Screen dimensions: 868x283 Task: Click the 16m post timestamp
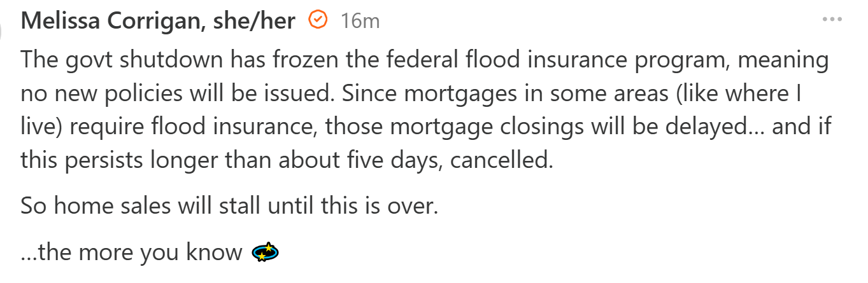(359, 21)
